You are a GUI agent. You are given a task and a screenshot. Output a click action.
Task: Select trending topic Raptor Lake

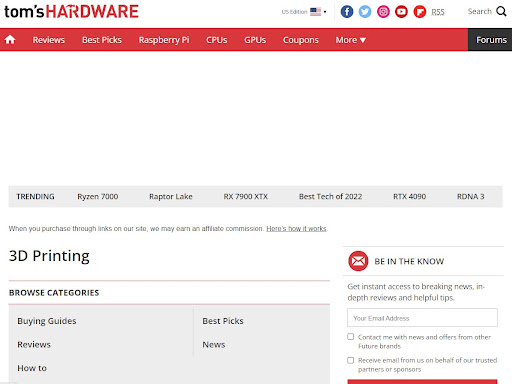coord(171,196)
